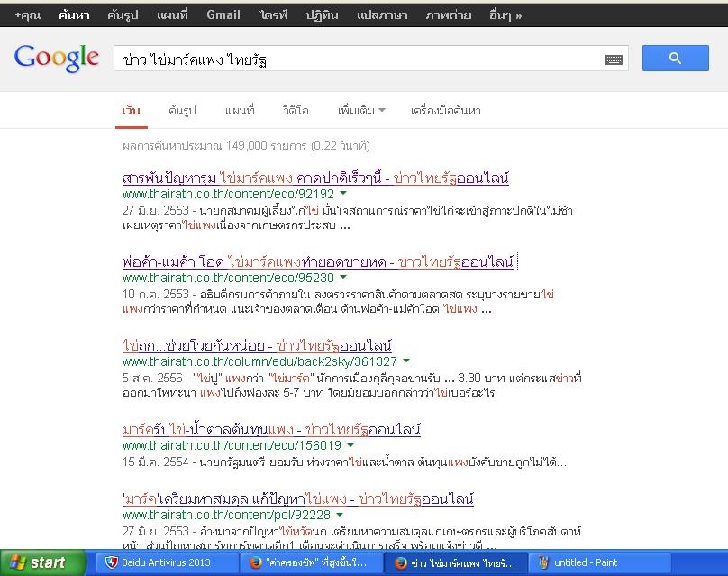This screenshot has height=576, width=728.
Task: Open result "'มาร์ค'เตรียมหาสมดุล แก้ปัญหาไข่แพง"
Action: click(x=298, y=498)
